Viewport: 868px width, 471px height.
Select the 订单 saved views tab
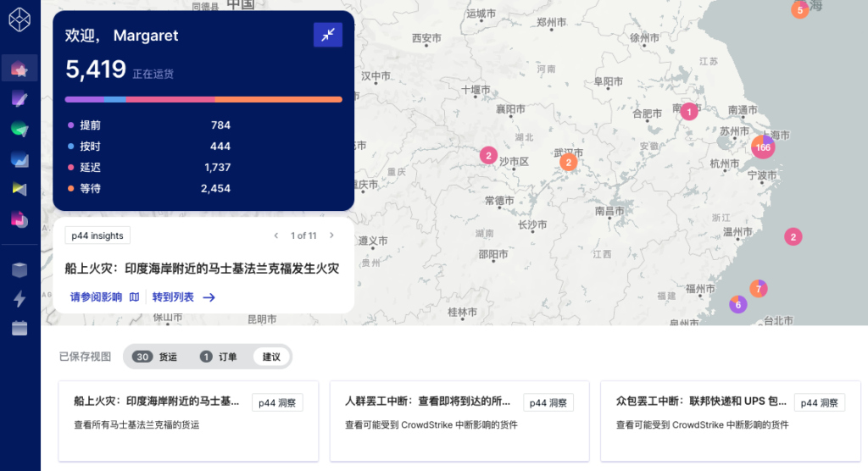[x=219, y=357]
